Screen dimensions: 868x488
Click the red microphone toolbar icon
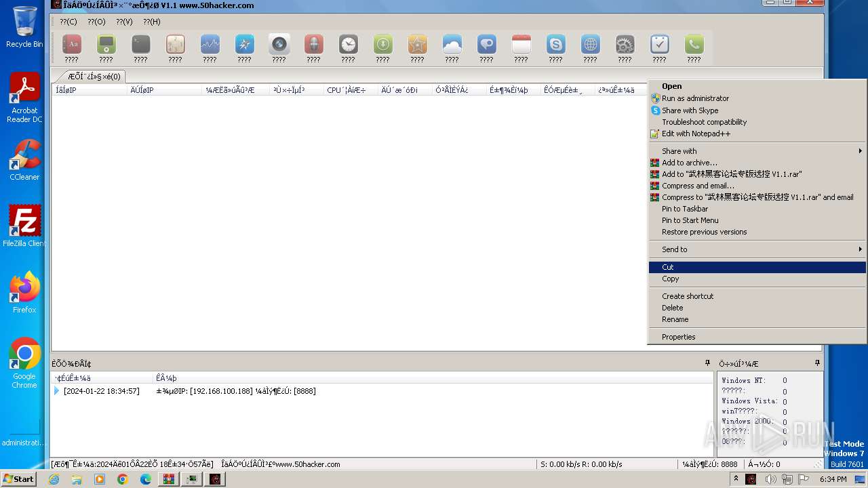[x=313, y=45]
